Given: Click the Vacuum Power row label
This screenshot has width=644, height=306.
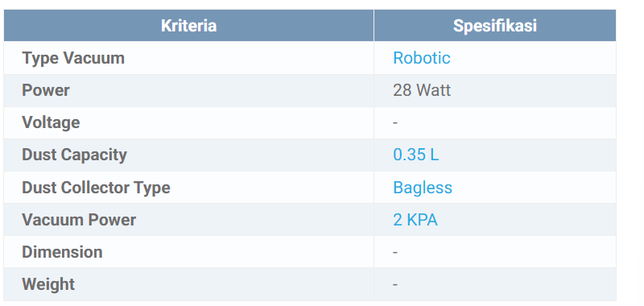Looking at the screenshot, I should pyautogui.click(x=79, y=220).
